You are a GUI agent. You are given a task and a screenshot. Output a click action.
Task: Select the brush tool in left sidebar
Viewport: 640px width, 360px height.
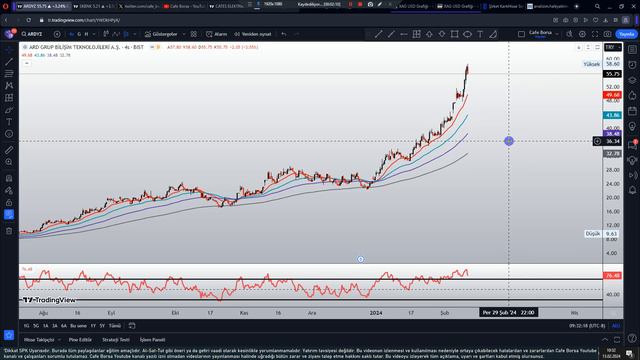tap(9, 110)
